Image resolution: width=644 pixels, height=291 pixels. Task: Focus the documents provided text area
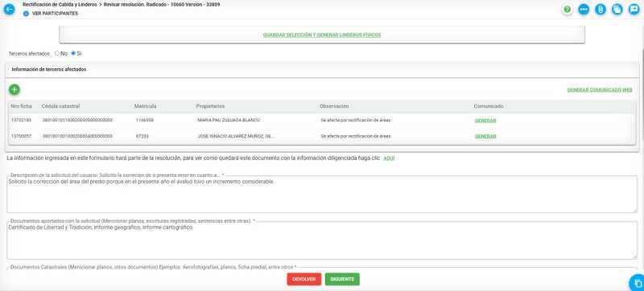322,240
